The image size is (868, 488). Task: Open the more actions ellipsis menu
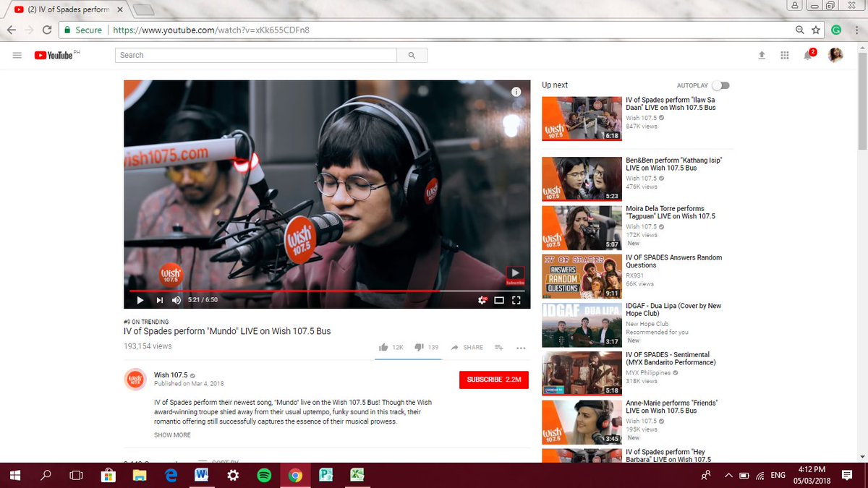click(x=521, y=348)
